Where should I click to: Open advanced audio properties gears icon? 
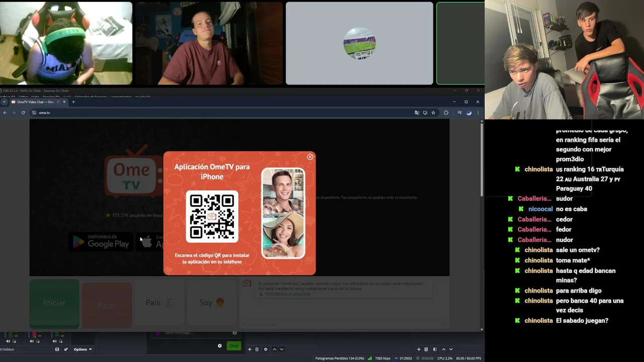[66, 349]
